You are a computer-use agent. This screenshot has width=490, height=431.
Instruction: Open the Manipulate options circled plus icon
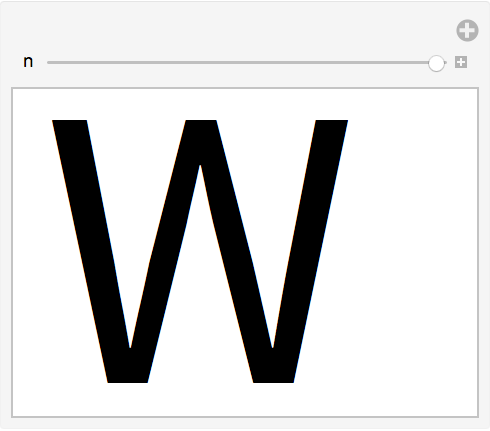(467, 31)
